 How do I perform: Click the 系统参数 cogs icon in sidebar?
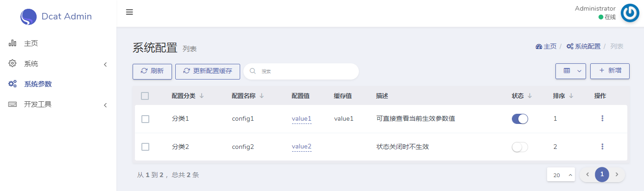click(x=13, y=84)
